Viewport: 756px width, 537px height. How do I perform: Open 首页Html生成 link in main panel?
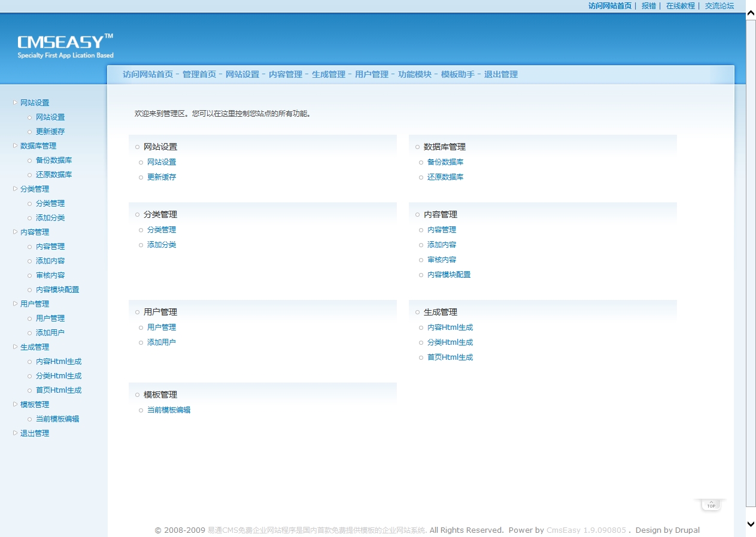click(x=450, y=357)
